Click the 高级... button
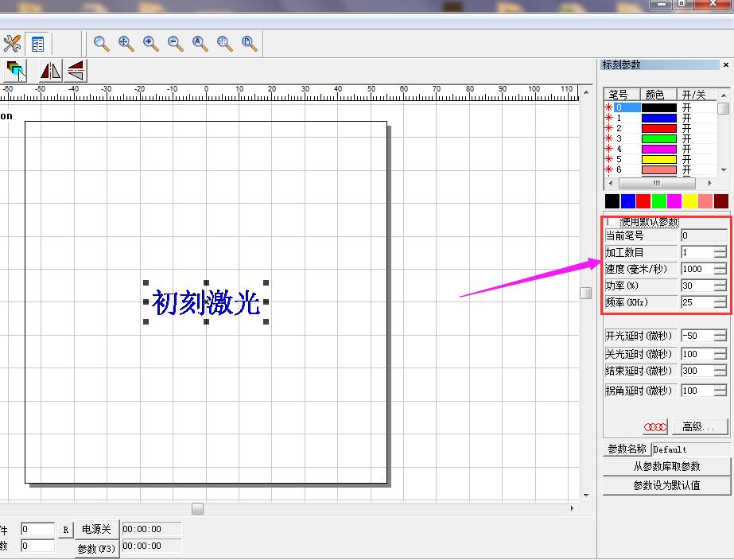This screenshot has width=734, height=560. pos(699,427)
